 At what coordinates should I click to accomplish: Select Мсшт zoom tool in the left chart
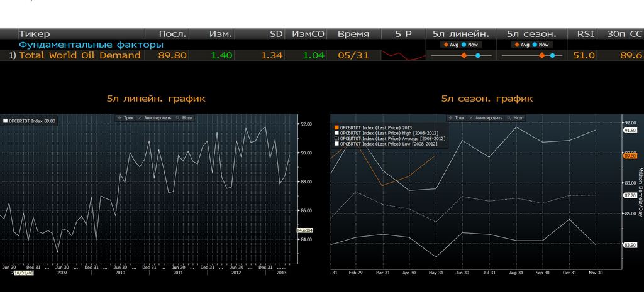coord(184,117)
